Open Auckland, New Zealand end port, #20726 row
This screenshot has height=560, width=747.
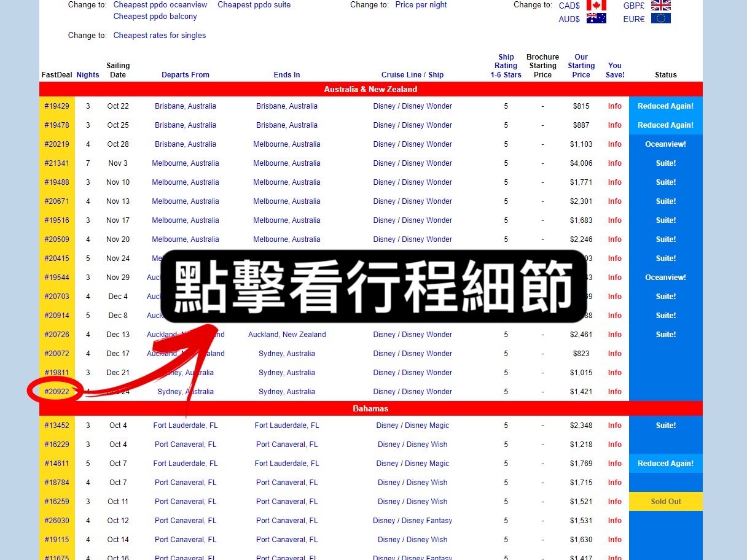tap(287, 335)
